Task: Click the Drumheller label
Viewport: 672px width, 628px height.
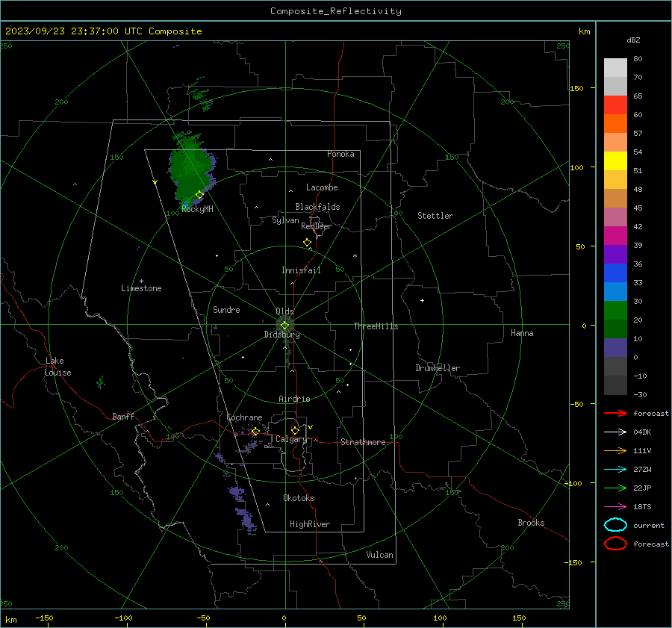Action: coord(437,368)
